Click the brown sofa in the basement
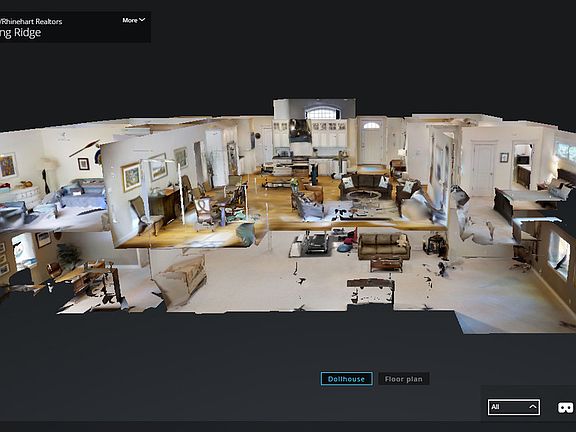 coord(384,246)
